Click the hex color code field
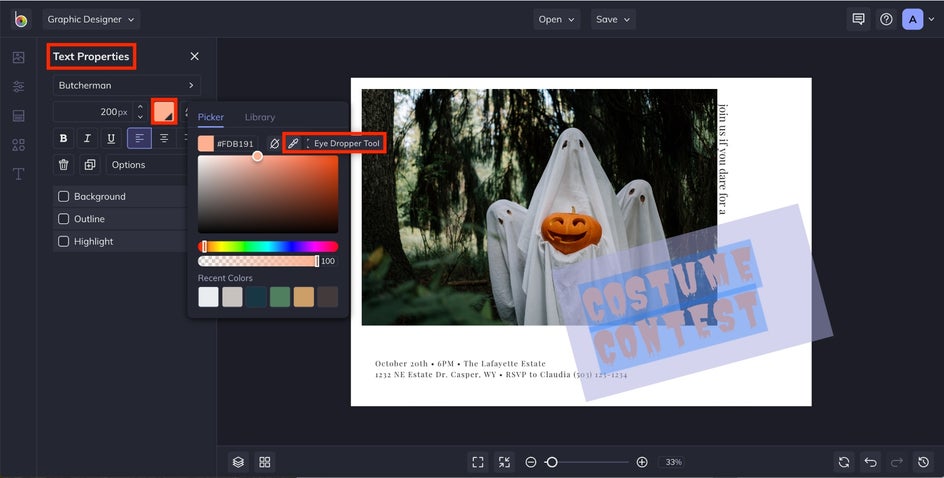944x478 pixels. pyautogui.click(x=236, y=144)
